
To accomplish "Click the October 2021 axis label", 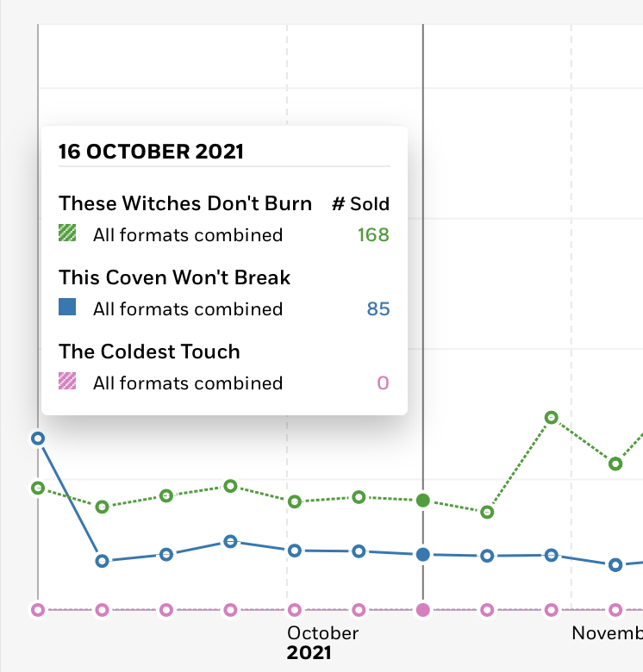I will 322,643.
